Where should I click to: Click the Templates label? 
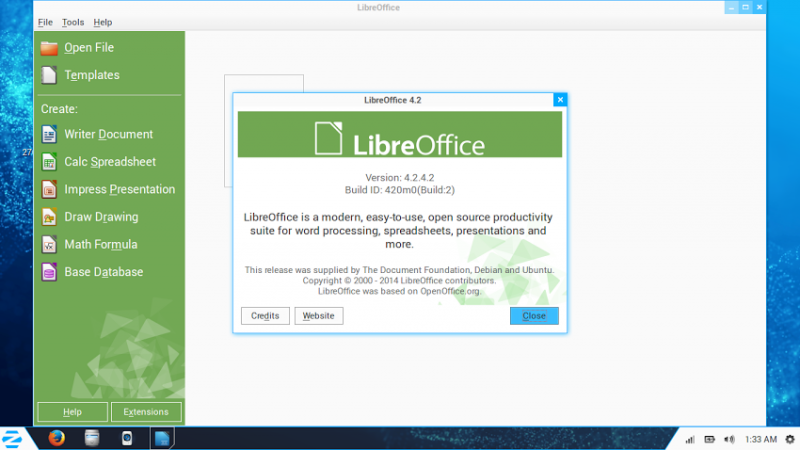point(92,75)
